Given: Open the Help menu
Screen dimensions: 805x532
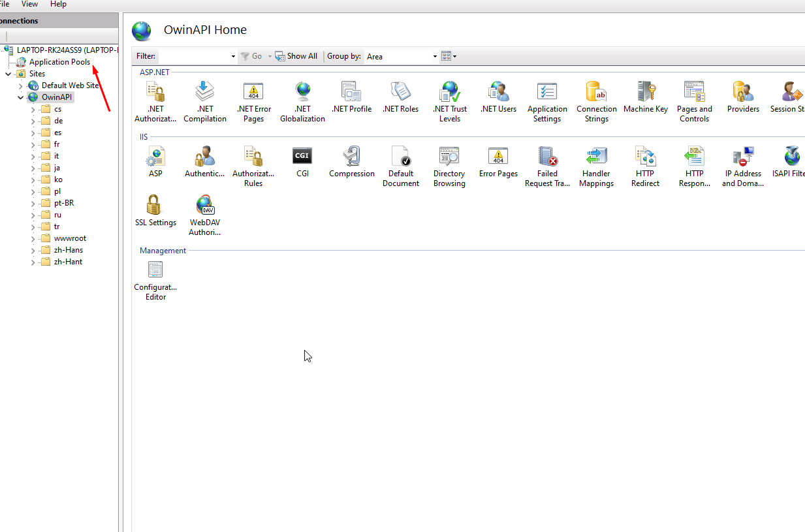Looking at the screenshot, I should pyautogui.click(x=58, y=4).
